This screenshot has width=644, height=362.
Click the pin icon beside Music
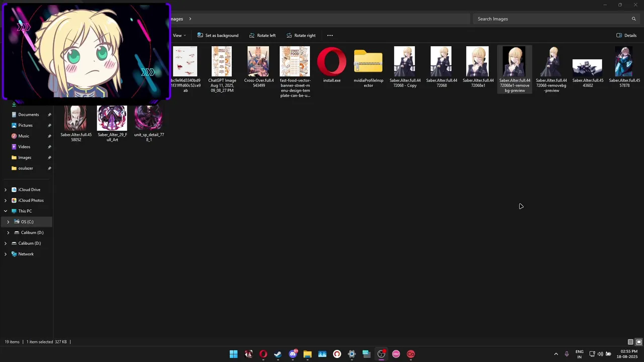pyautogui.click(x=49, y=136)
